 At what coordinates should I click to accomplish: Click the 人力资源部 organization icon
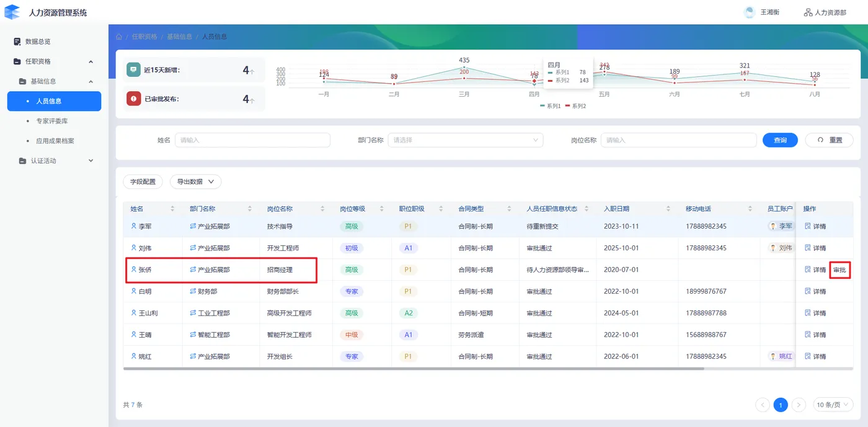[x=808, y=12]
